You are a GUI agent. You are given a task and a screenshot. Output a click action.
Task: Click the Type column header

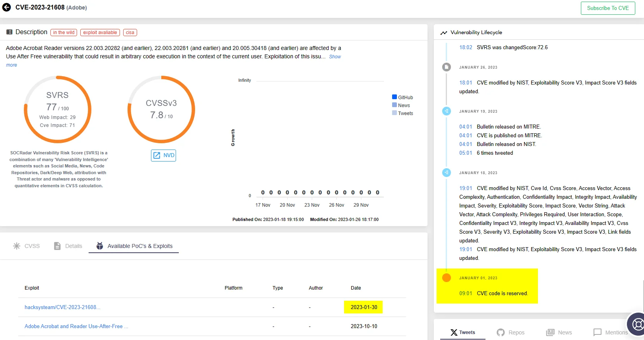[x=278, y=288]
